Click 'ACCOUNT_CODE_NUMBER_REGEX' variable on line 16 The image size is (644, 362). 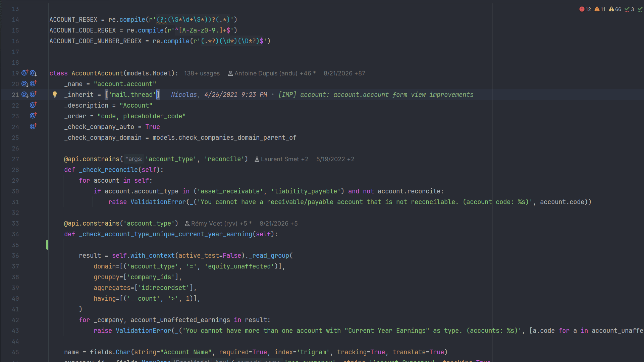96,41
